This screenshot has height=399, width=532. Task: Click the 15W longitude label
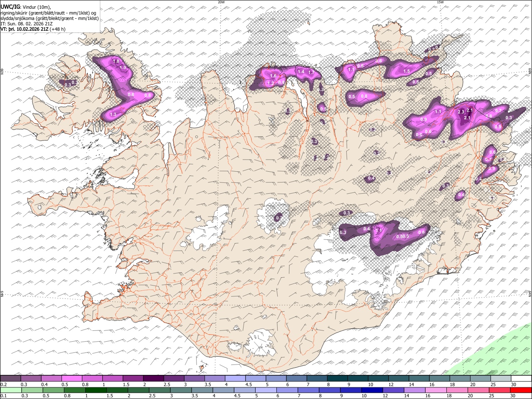tap(440, 2)
